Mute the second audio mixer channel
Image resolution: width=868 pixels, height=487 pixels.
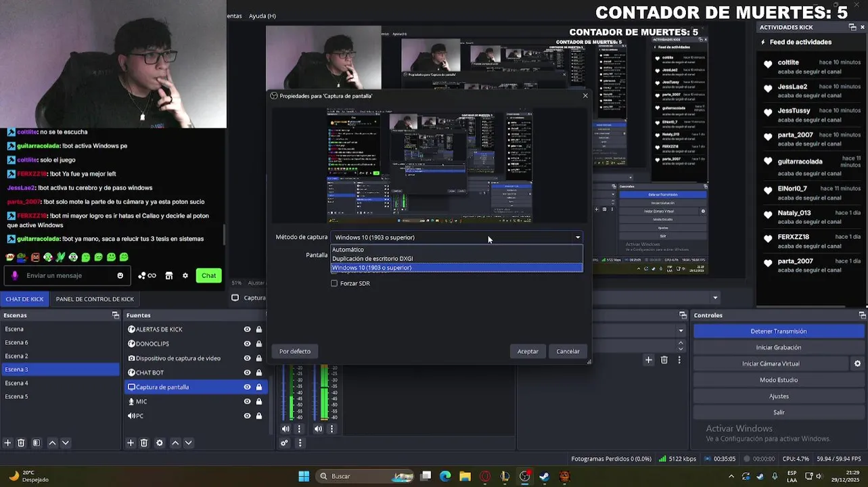pos(318,429)
